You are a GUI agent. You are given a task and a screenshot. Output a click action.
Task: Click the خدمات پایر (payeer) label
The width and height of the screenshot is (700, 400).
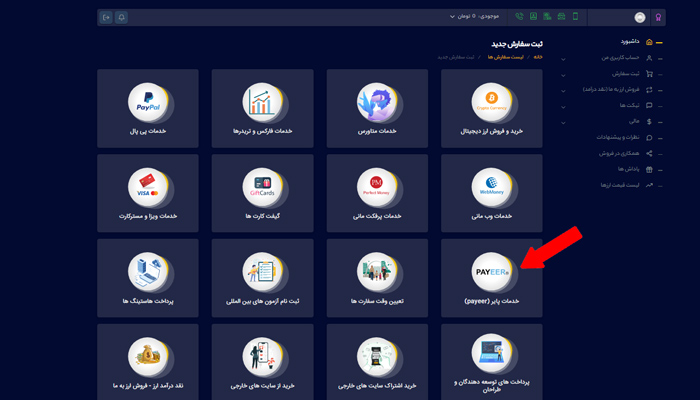[x=492, y=301]
